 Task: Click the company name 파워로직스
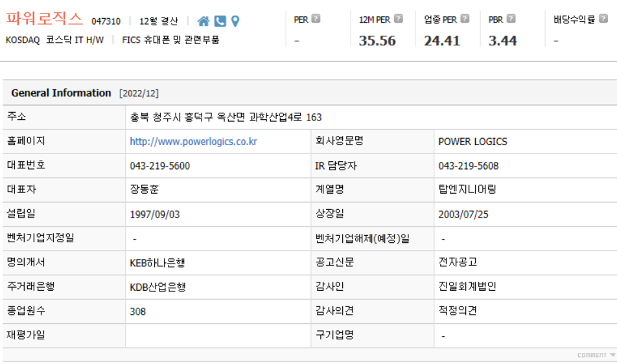(x=45, y=19)
